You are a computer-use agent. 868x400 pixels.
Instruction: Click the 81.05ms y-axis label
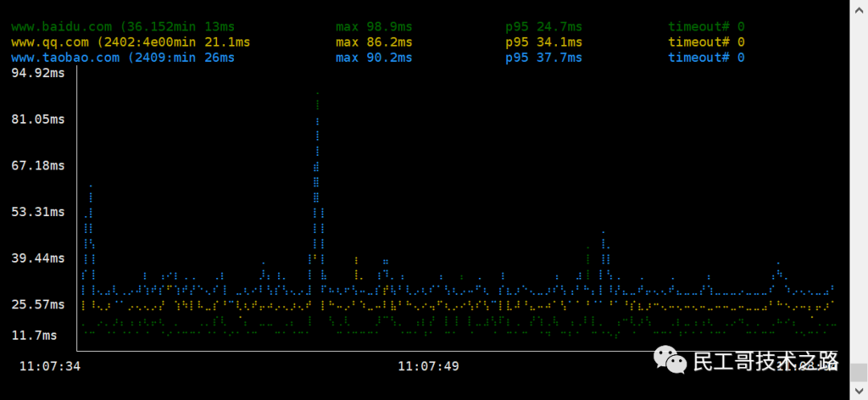pyautogui.click(x=39, y=120)
